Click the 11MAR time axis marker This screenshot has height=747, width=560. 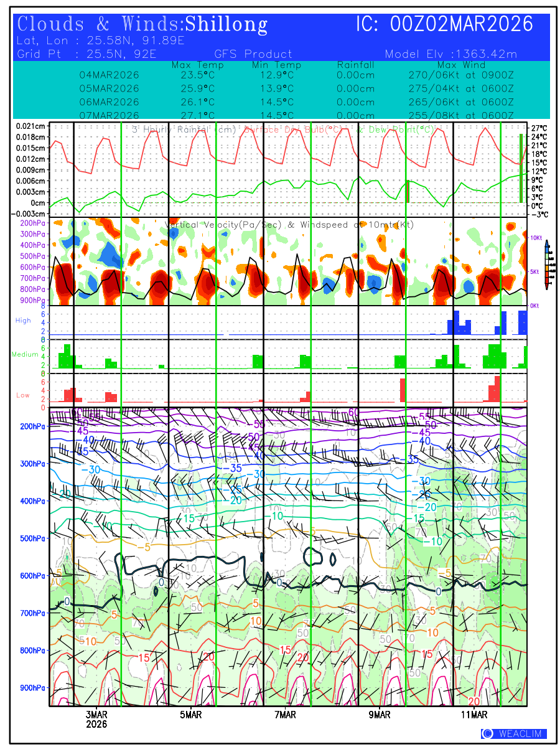(x=475, y=715)
